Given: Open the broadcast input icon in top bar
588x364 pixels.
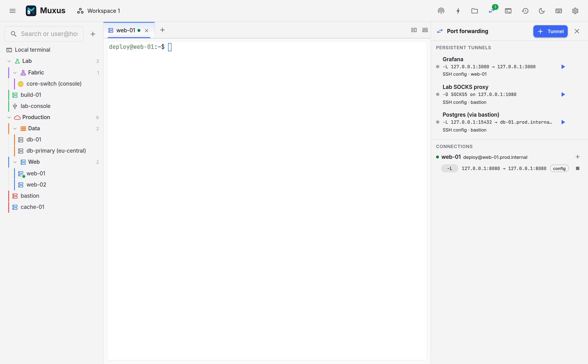Looking at the screenshot, I should pos(441,11).
